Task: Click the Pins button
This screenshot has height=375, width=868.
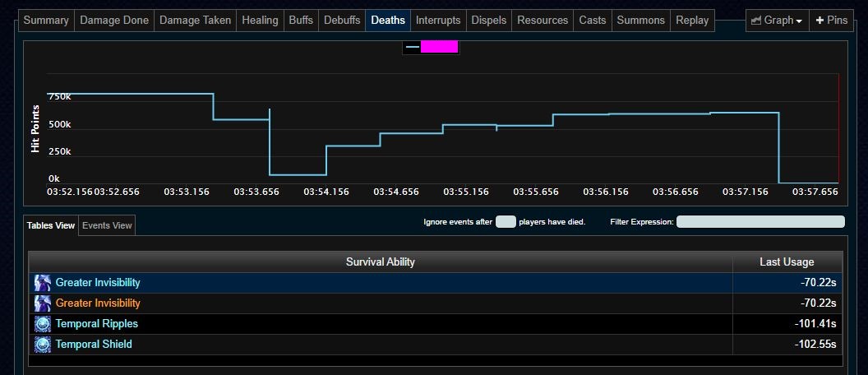Action: (x=831, y=21)
